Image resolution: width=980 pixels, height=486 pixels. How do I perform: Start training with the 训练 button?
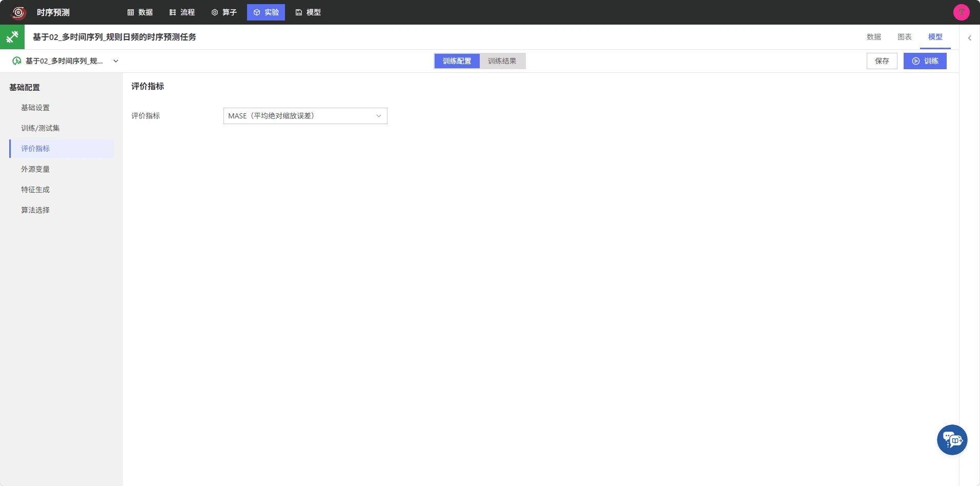coord(925,61)
